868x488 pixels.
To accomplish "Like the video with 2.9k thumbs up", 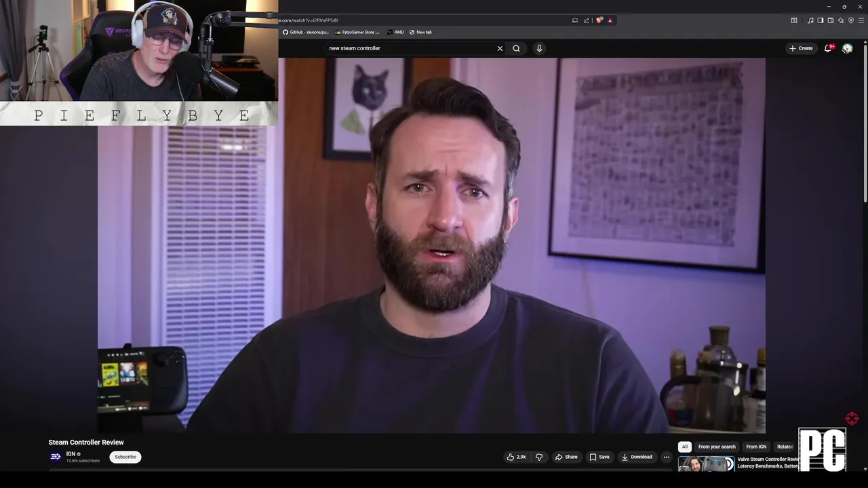I will [x=516, y=457].
